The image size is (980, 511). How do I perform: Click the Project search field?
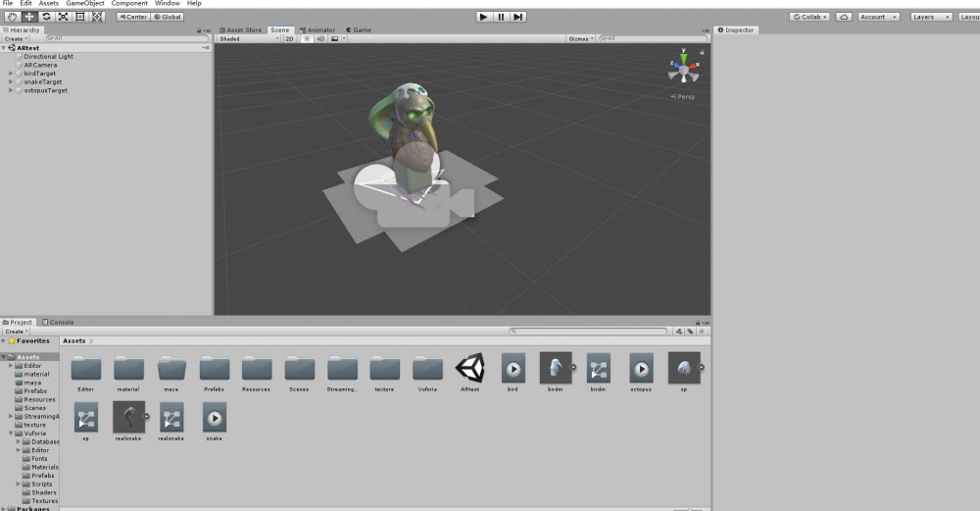pyautogui.click(x=588, y=332)
